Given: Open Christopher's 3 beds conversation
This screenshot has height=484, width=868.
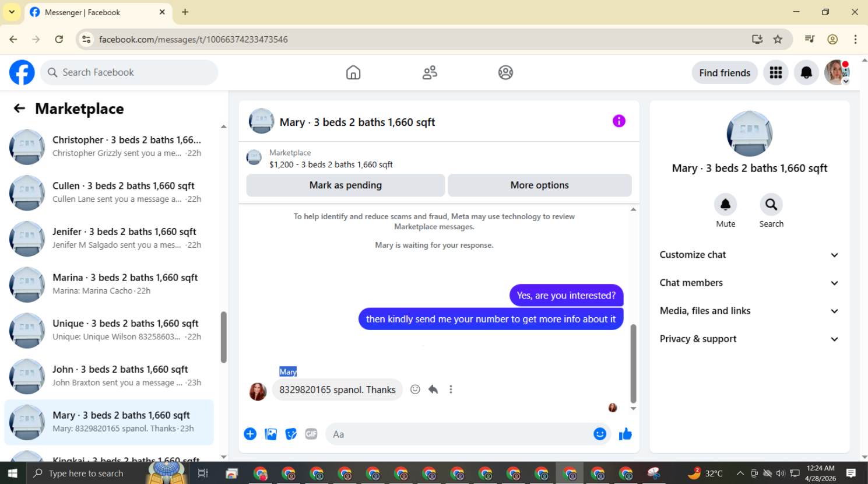Looking at the screenshot, I should click(109, 146).
